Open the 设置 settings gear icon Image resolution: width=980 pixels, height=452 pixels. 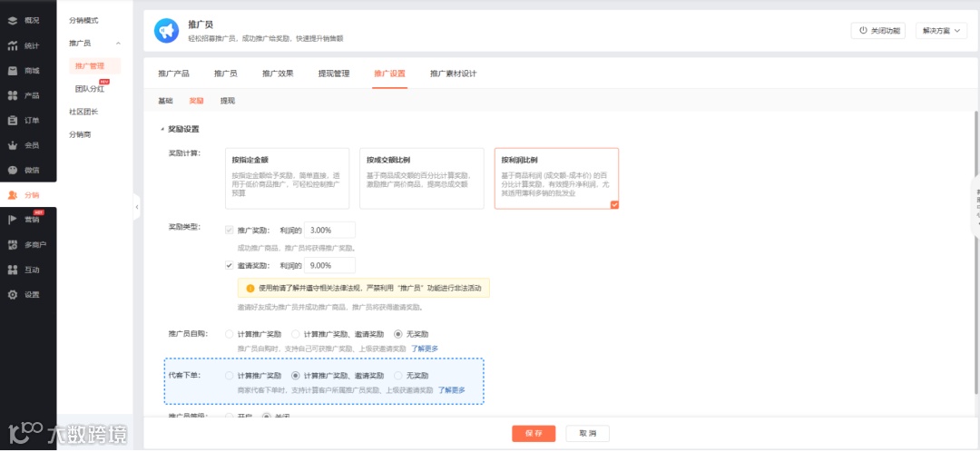[13, 294]
